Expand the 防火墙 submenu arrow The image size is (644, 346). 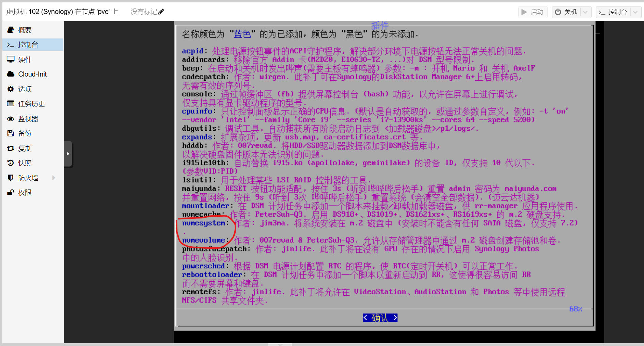53,178
